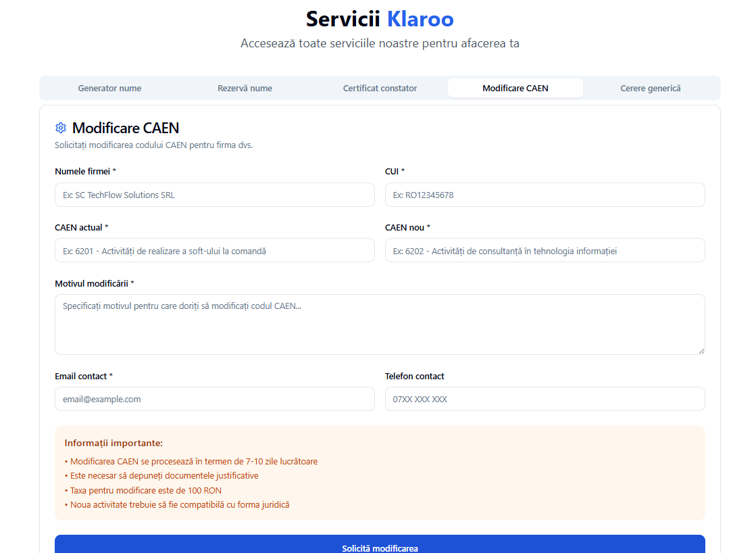The image size is (756, 553).
Task: Click the CAEN nou input field
Action: pyautogui.click(x=545, y=250)
